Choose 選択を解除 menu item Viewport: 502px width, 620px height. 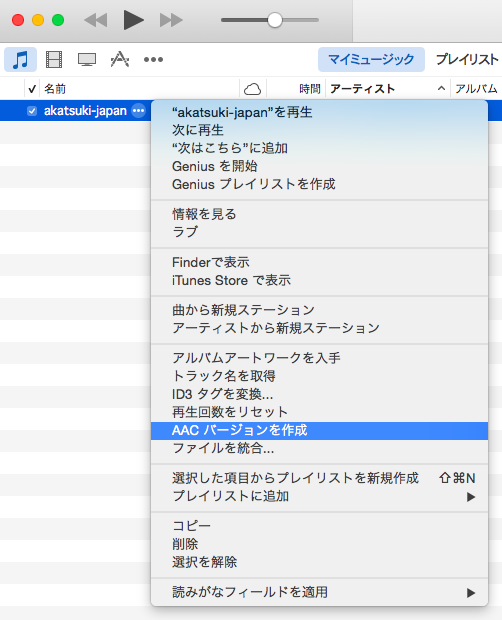click(319, 562)
